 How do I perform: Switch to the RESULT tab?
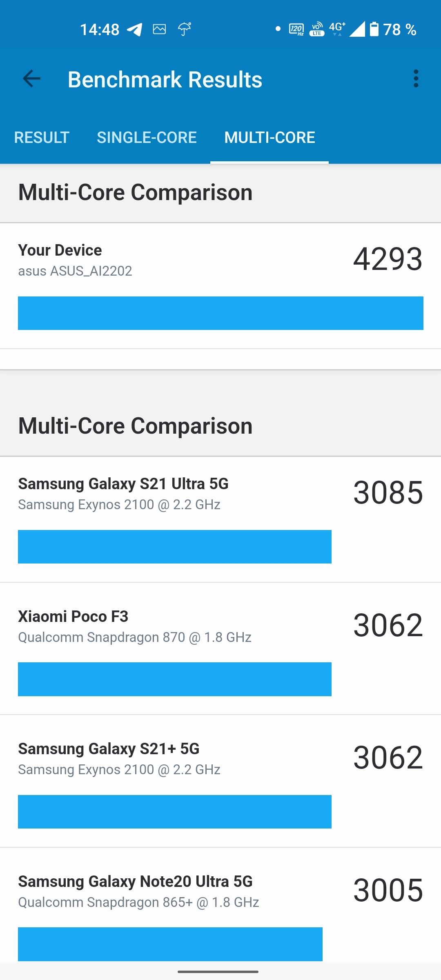[42, 138]
